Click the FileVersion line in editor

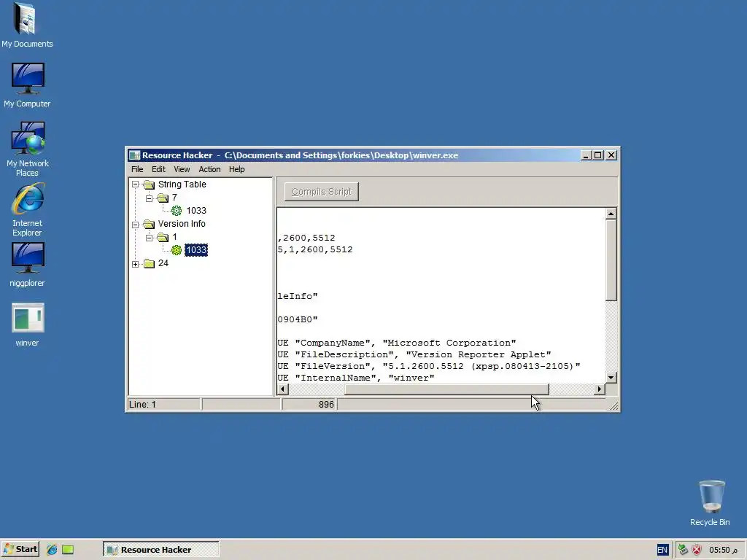(x=429, y=366)
